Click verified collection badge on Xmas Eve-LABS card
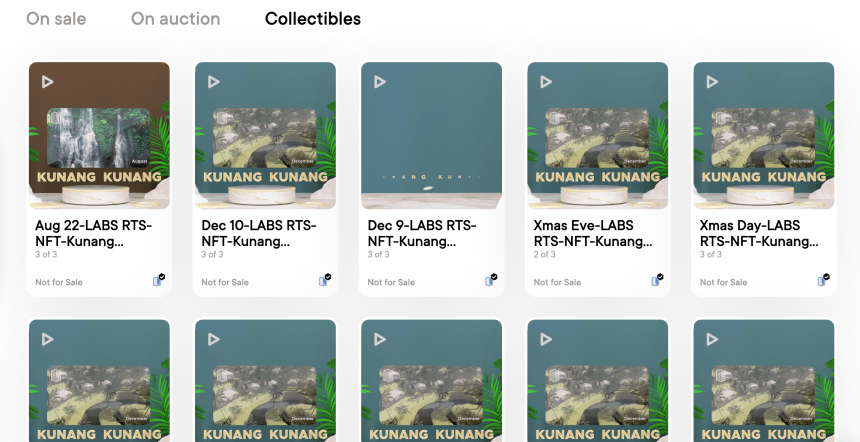860x442 pixels. 657,280
